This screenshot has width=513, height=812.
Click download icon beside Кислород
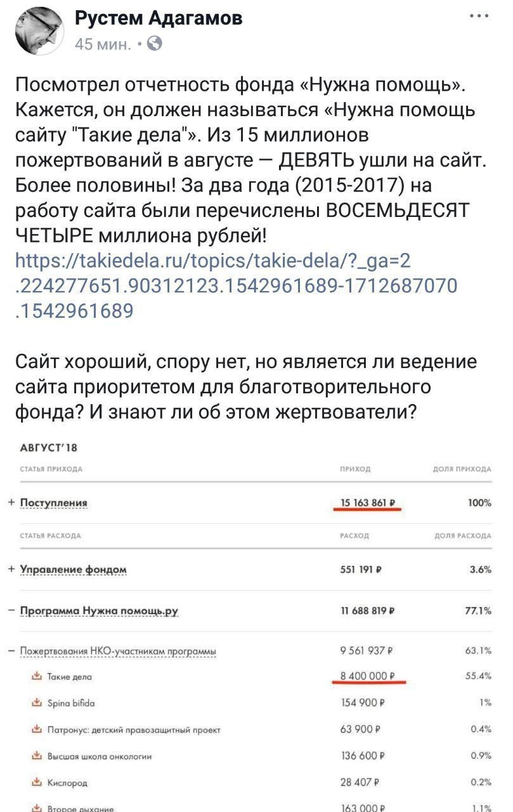(36, 782)
